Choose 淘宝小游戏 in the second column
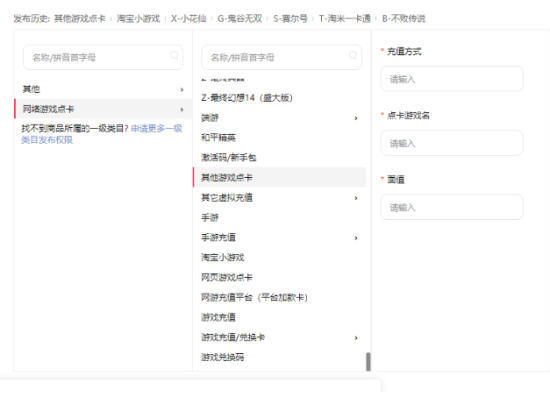Image resolution: width=550 pixels, height=397 pixels. tap(222, 257)
